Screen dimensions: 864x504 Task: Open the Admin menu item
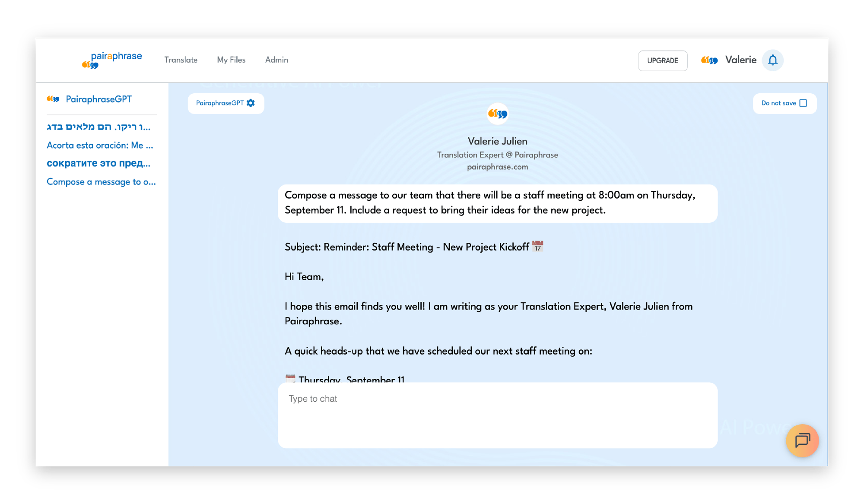click(276, 60)
